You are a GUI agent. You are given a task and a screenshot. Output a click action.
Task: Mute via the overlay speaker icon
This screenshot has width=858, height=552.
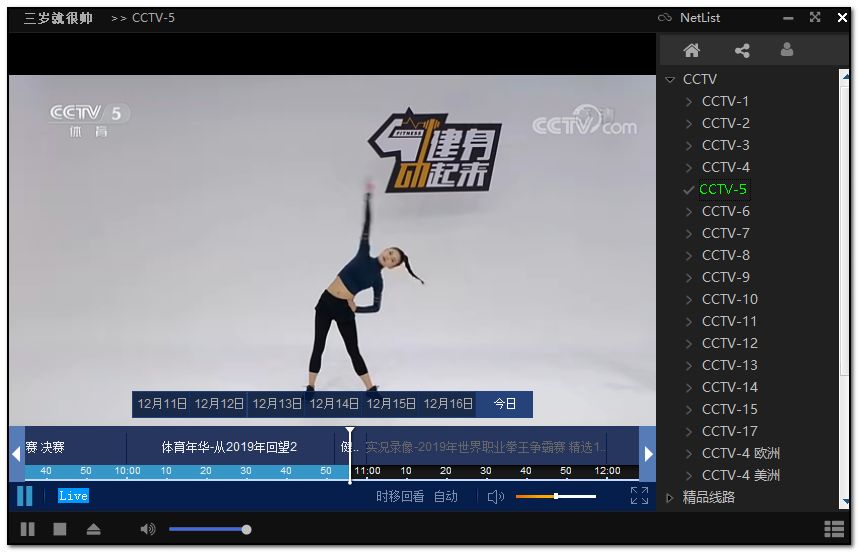pos(495,497)
